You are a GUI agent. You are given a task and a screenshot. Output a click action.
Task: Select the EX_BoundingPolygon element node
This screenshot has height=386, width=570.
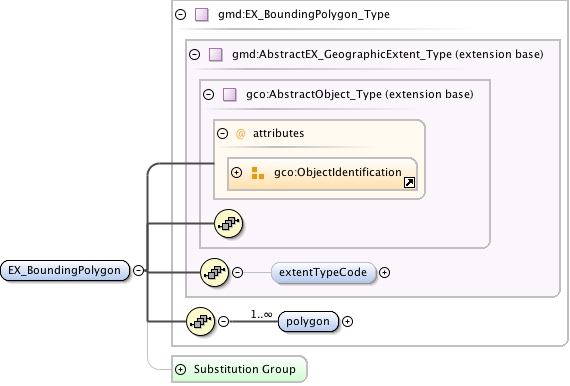[x=65, y=270]
